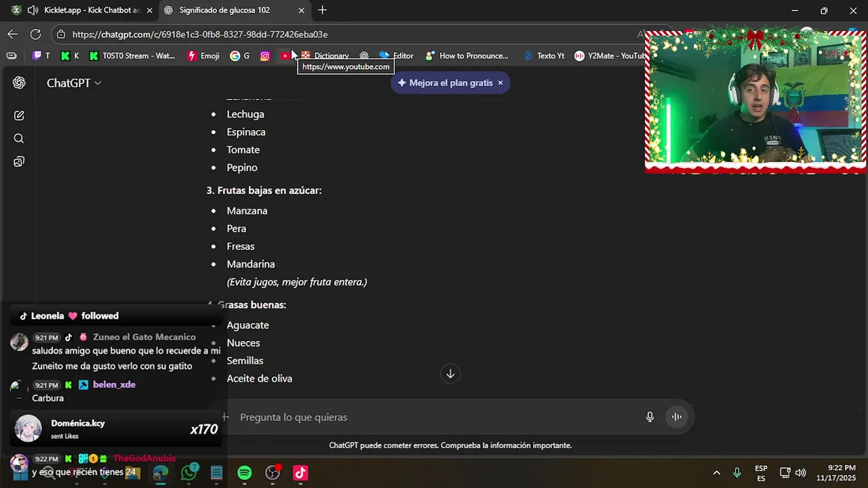Open the Dictionary bookmark
Screen dimensions: 868x488
(x=325, y=56)
